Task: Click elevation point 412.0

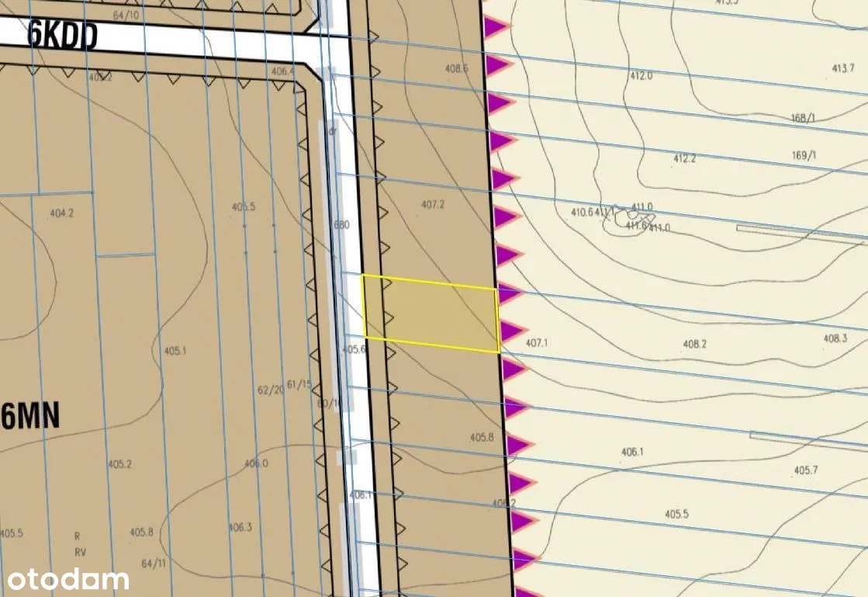Action: tap(641, 76)
